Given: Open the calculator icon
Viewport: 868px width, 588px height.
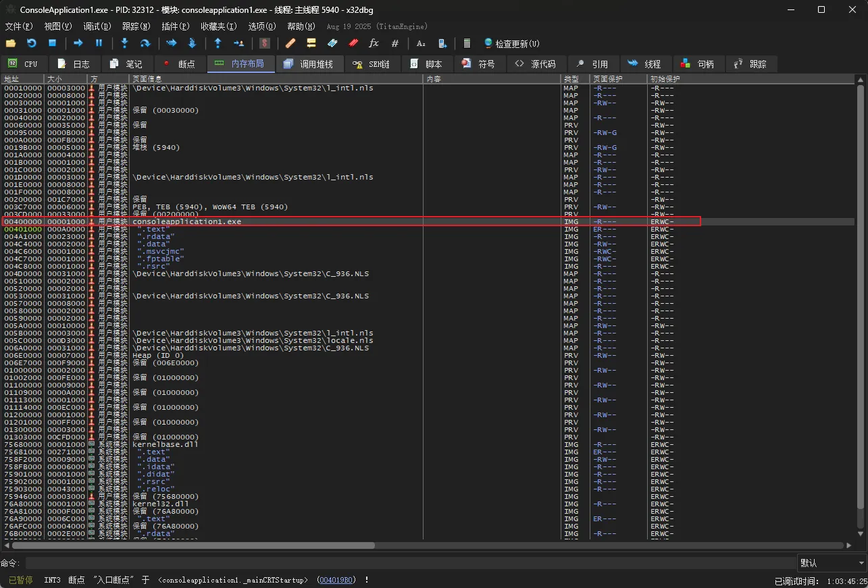Looking at the screenshot, I should point(466,43).
